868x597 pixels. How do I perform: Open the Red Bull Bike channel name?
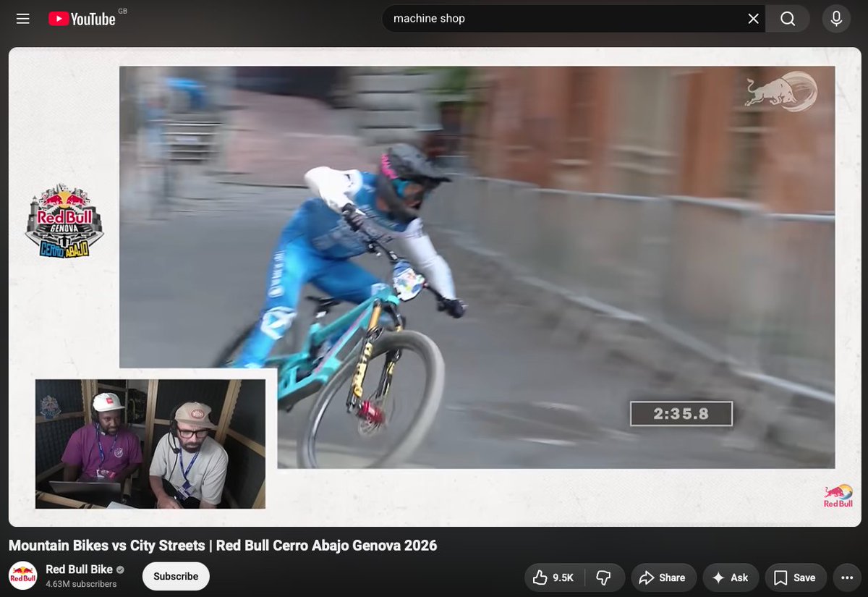coord(80,570)
